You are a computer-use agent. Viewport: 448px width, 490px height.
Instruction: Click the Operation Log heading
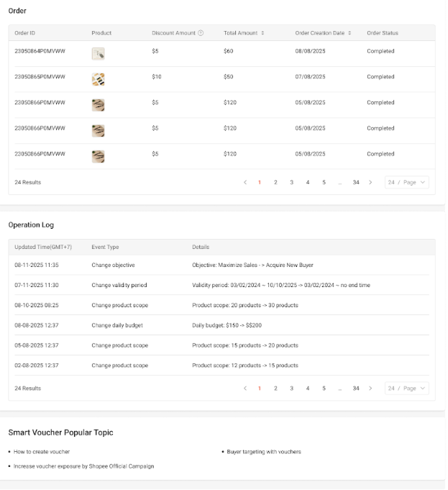[x=31, y=224]
